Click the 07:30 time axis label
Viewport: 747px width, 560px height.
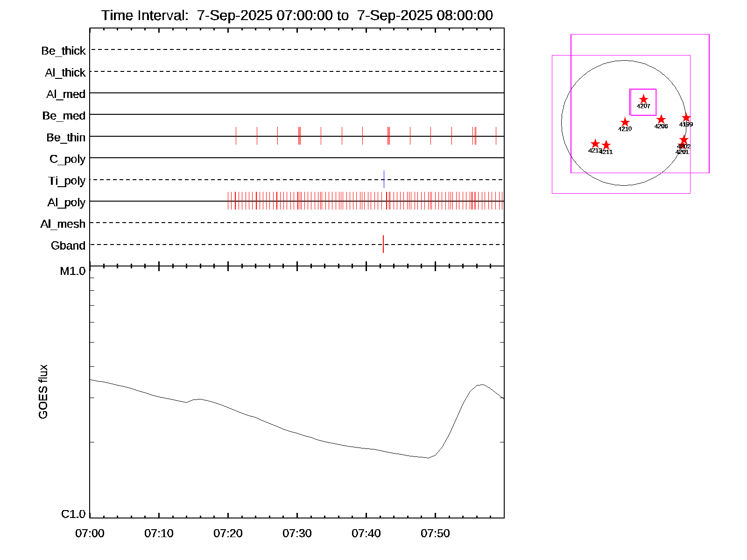297,533
